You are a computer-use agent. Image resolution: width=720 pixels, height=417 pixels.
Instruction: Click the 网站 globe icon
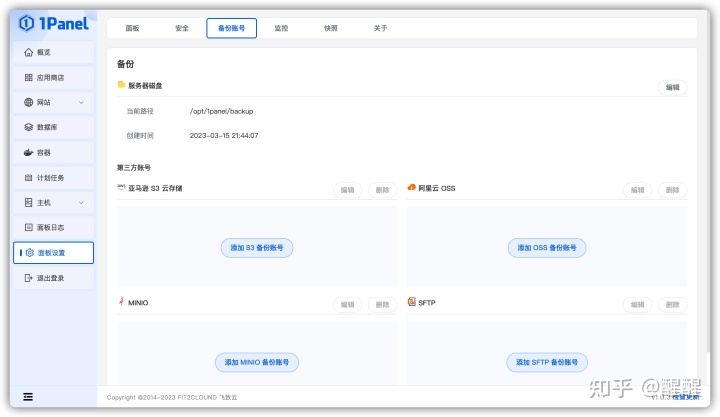[28, 102]
